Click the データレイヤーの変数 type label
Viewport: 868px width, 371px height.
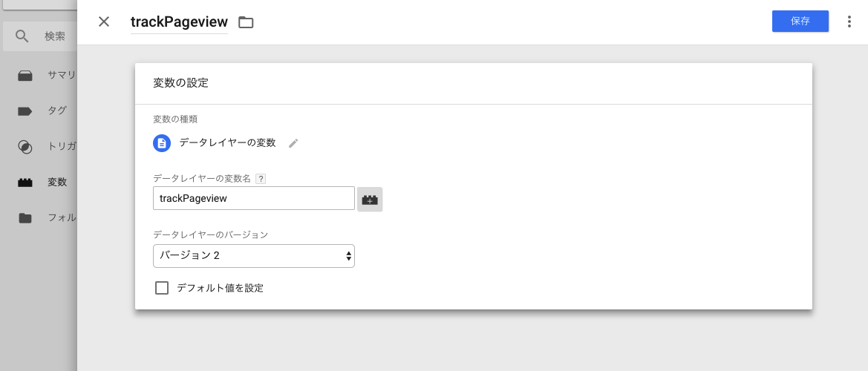[x=227, y=142]
